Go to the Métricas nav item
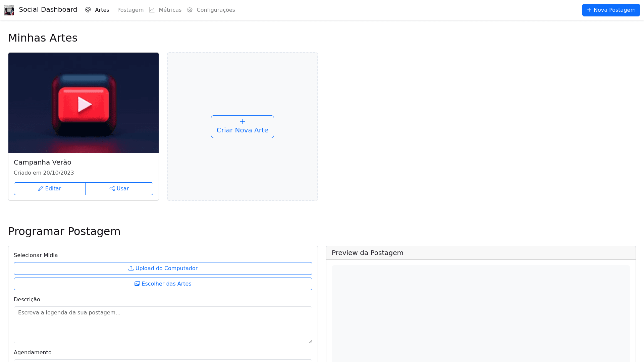Viewport: 644px width, 362px height. pyautogui.click(x=170, y=10)
